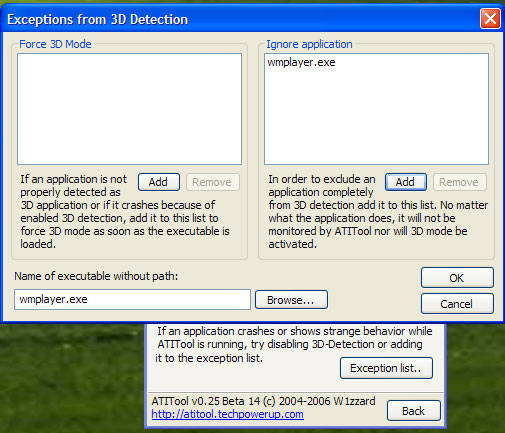
Task: Click Remove under Ignore application list
Action: 459,182
